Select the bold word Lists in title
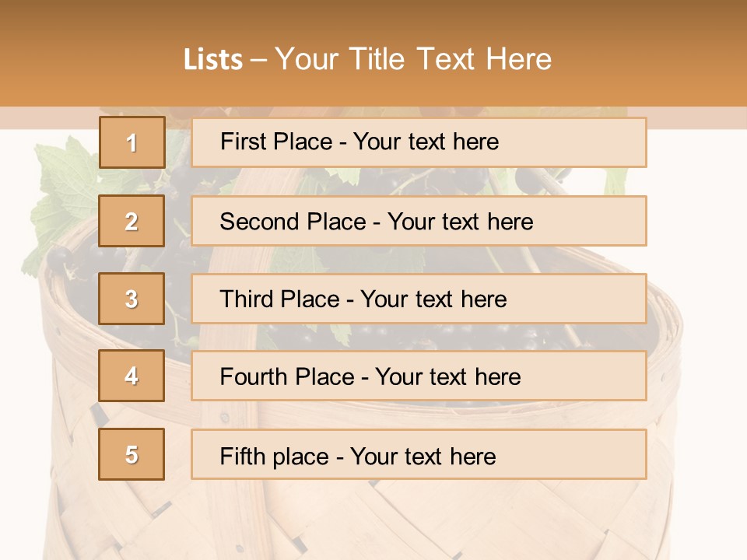 pos(213,60)
